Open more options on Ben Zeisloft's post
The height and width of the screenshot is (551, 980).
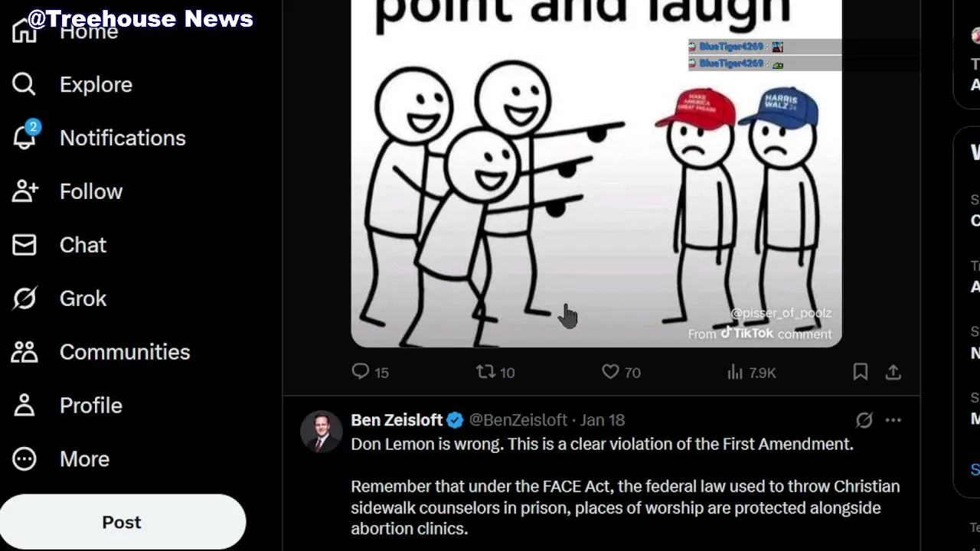coord(893,420)
